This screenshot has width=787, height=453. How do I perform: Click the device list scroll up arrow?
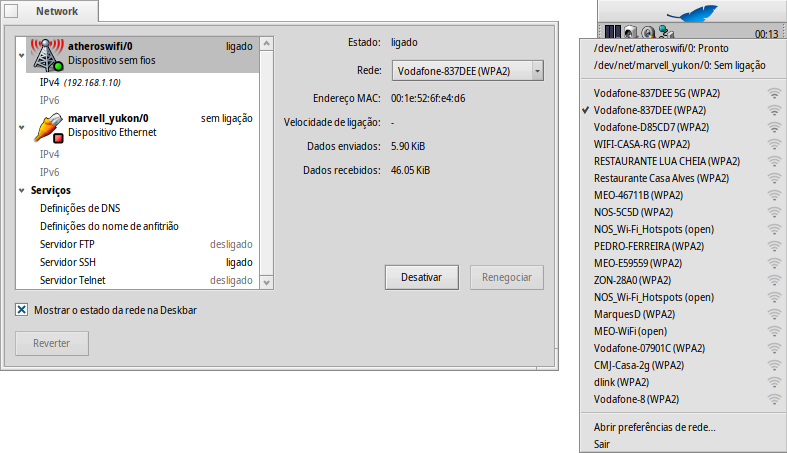click(267, 44)
